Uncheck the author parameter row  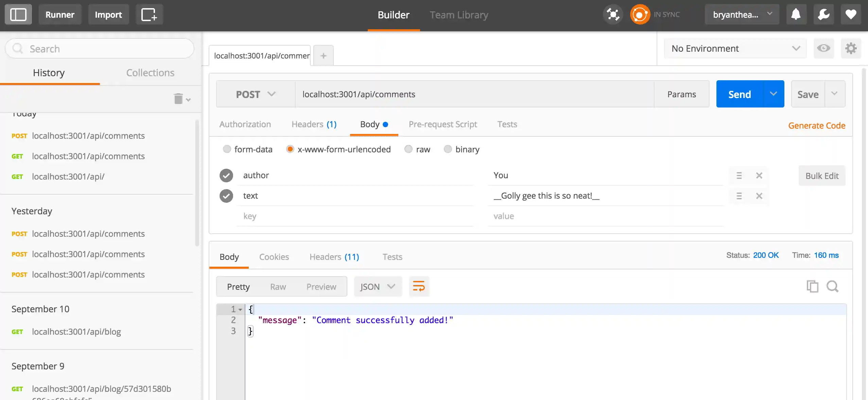(x=226, y=176)
